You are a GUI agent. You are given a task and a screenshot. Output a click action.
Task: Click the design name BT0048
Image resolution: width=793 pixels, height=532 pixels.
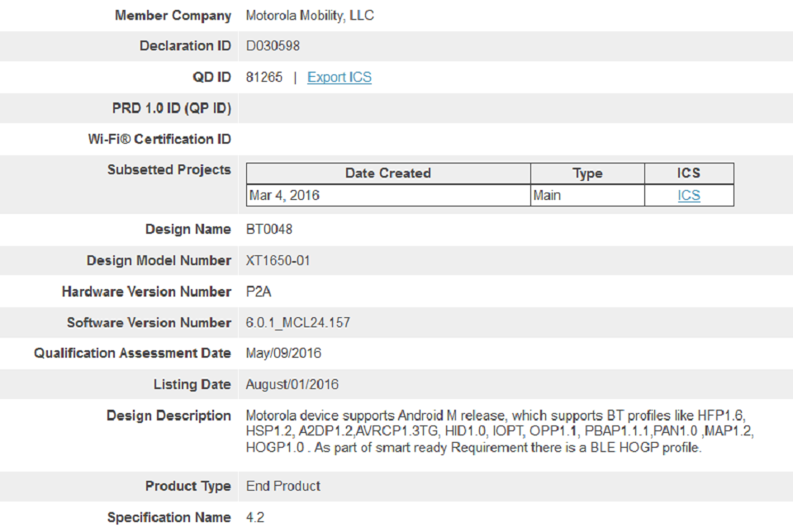269,230
